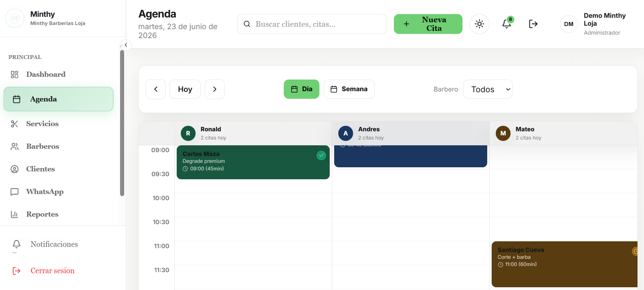Click the Nueva Cita button
The image size is (644, 290).
point(428,24)
